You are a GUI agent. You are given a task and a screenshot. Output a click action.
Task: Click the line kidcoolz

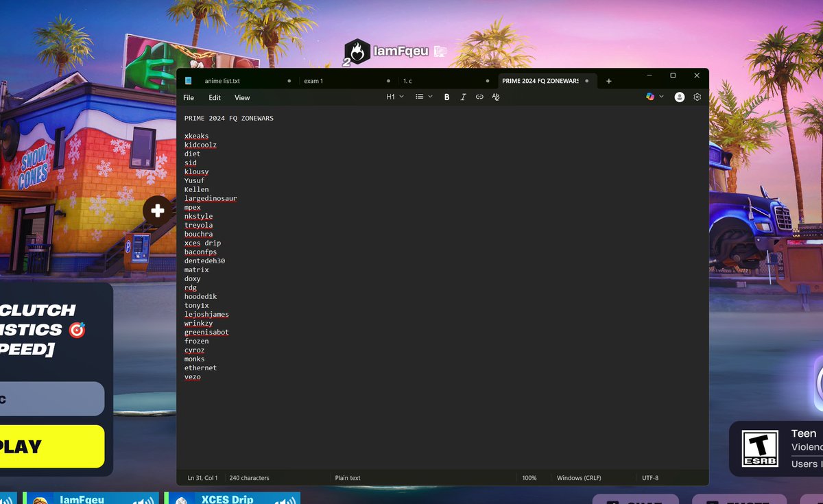point(200,145)
